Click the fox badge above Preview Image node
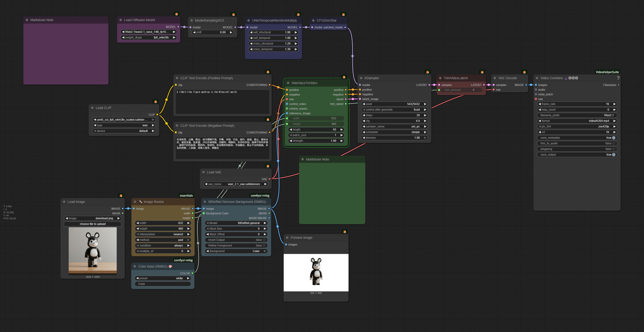Viewport: 644px width, 332px height. [x=345, y=232]
